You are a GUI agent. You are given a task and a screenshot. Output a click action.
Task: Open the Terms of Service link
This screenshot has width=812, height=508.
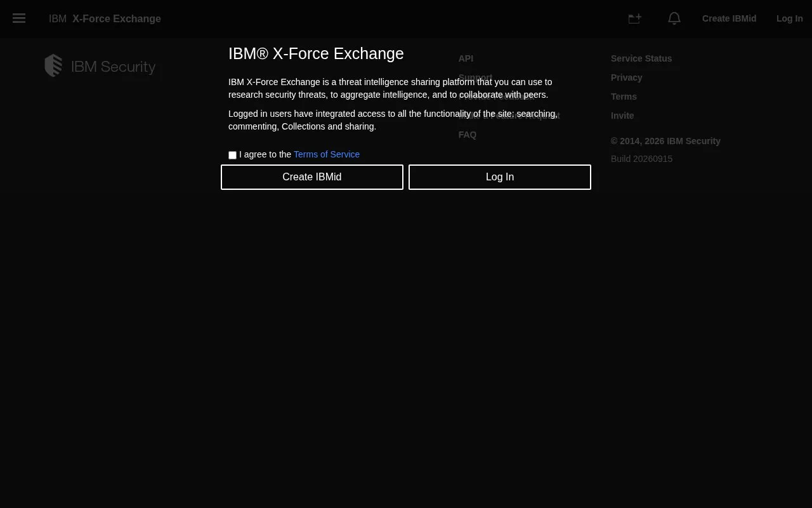pyautogui.click(x=327, y=154)
